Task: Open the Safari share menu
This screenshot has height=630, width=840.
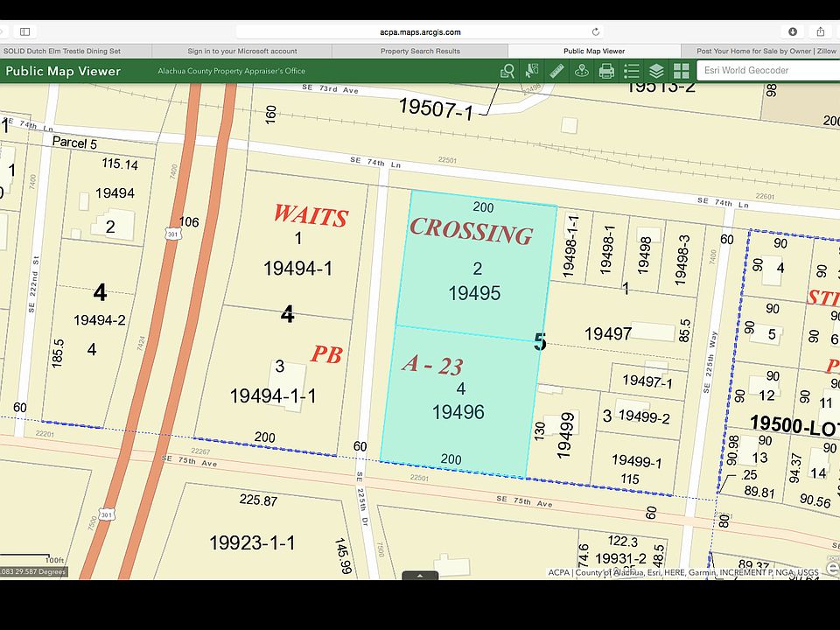Action: (820, 32)
